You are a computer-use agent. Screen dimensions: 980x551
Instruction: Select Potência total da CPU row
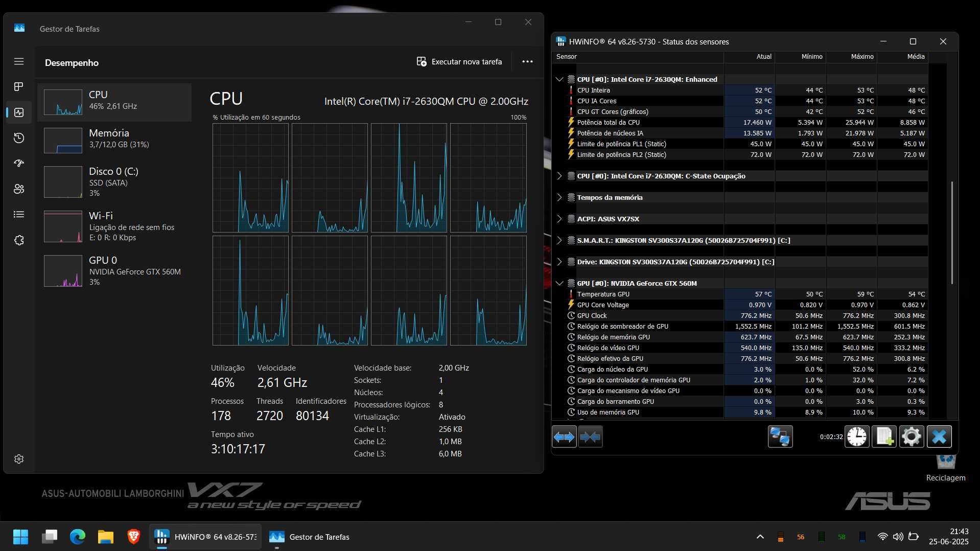(x=740, y=122)
